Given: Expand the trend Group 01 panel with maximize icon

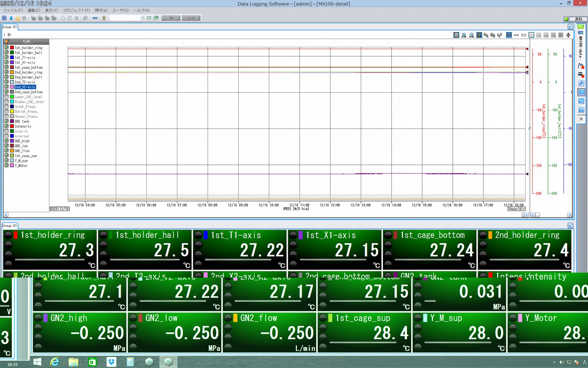Looking at the screenshot, I should point(570,27).
